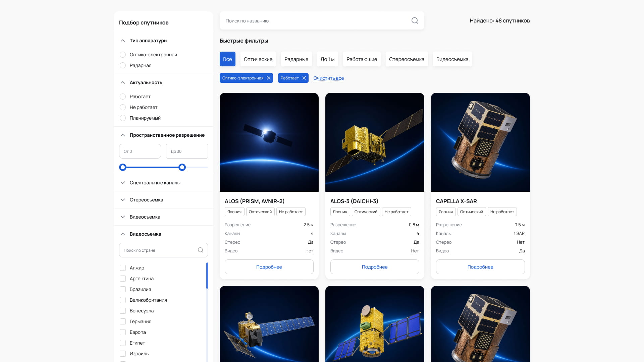The height and width of the screenshot is (362, 644).
Task: Click the magnifier icon in name search
Action: pyautogui.click(x=415, y=20)
